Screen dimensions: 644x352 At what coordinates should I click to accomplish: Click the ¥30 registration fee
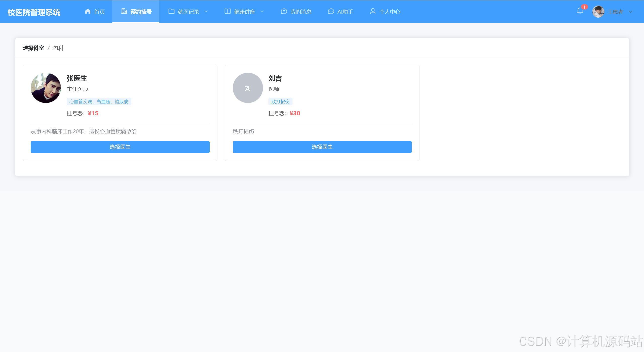click(295, 113)
